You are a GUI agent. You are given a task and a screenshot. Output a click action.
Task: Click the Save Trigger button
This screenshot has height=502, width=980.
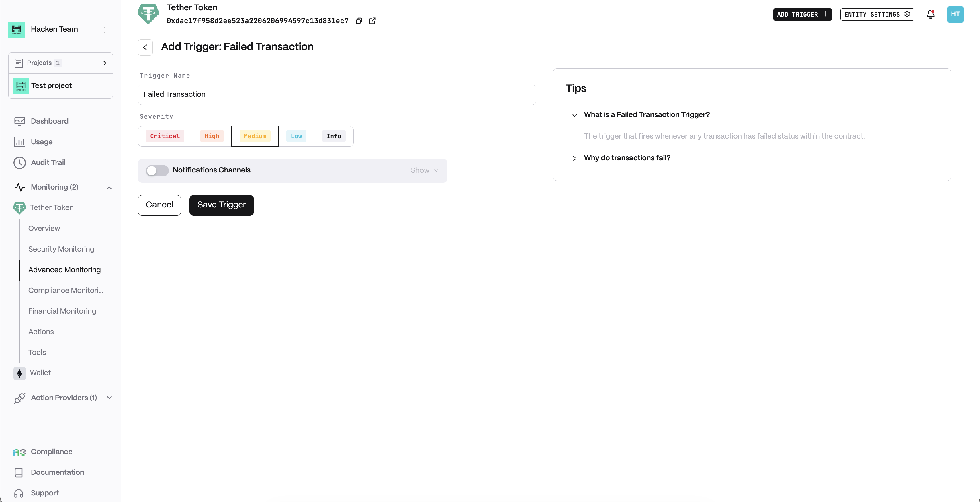[221, 205]
